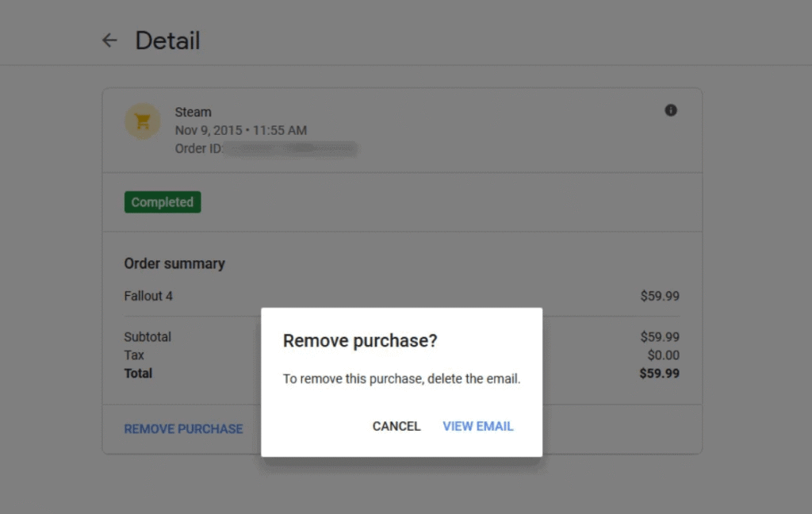This screenshot has width=812, height=514.
Task: Click the dialog message about deleting the email
Action: [x=401, y=379]
